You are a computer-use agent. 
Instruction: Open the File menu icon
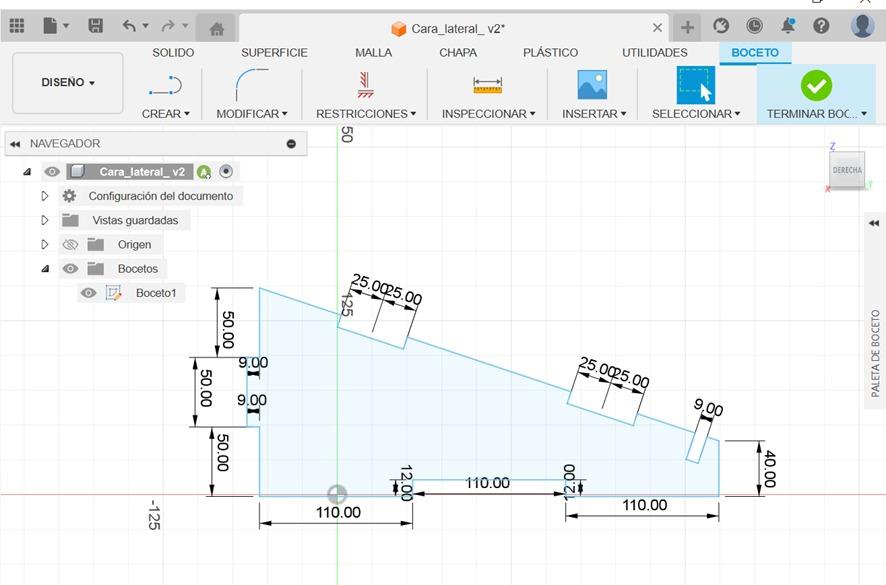click(x=50, y=25)
